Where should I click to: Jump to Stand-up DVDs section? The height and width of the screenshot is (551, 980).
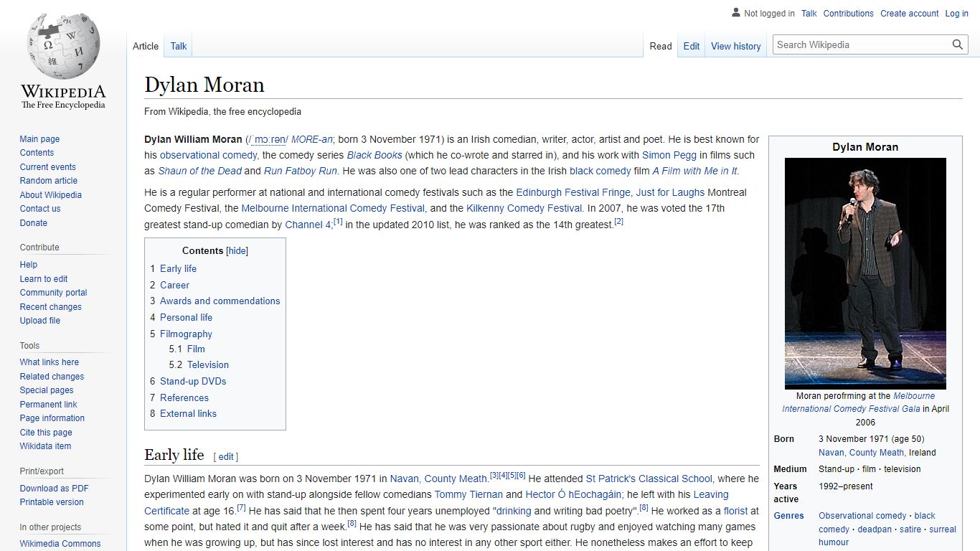point(193,382)
